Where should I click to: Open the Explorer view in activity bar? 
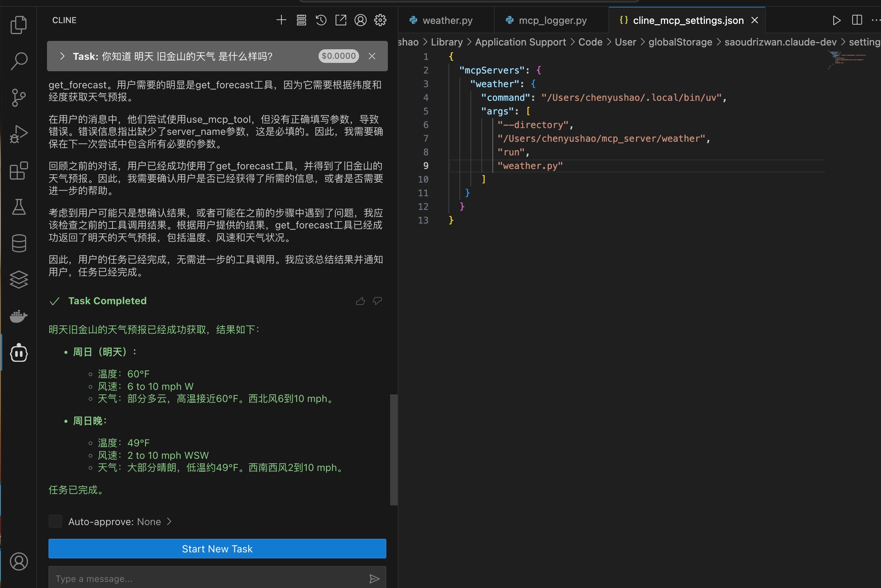[19, 25]
